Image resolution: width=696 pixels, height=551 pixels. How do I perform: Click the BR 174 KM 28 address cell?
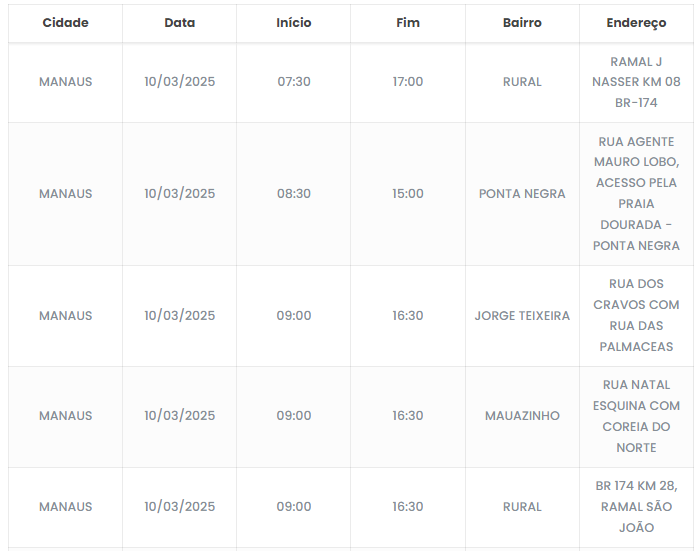(636, 507)
